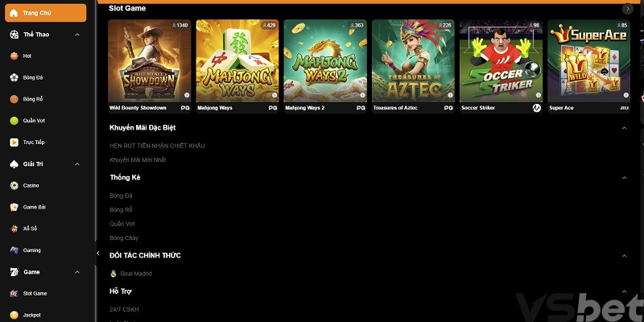Open Xổ Số in the sidebar
Viewport: 644px width, 322px height.
30,229
